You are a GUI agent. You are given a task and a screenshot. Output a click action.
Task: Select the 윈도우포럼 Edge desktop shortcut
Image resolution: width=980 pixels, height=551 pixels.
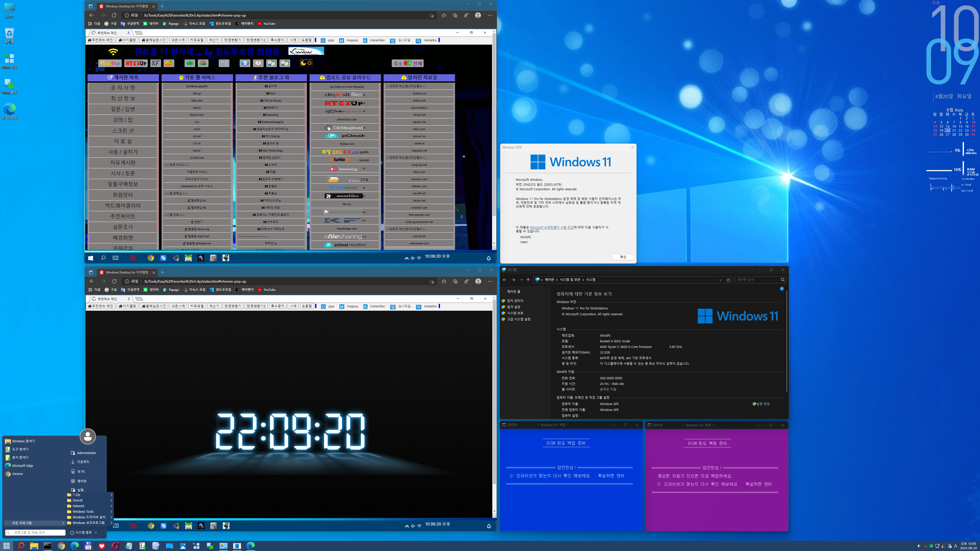(9, 111)
